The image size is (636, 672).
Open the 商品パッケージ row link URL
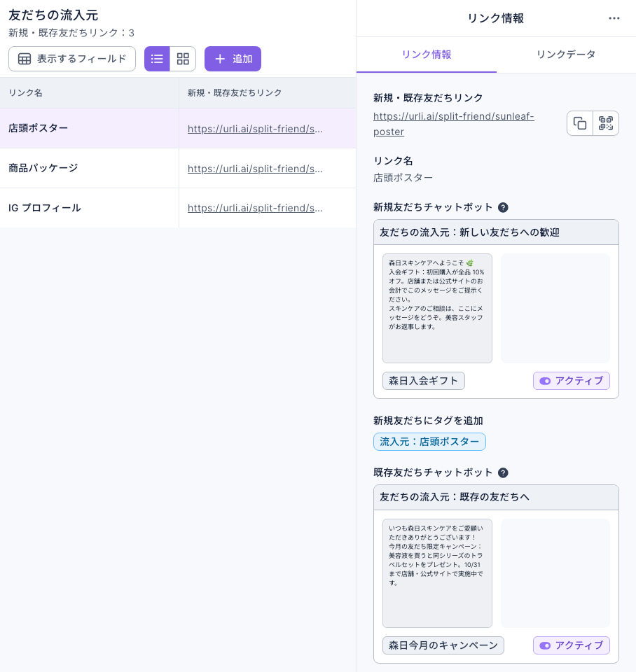(255, 169)
